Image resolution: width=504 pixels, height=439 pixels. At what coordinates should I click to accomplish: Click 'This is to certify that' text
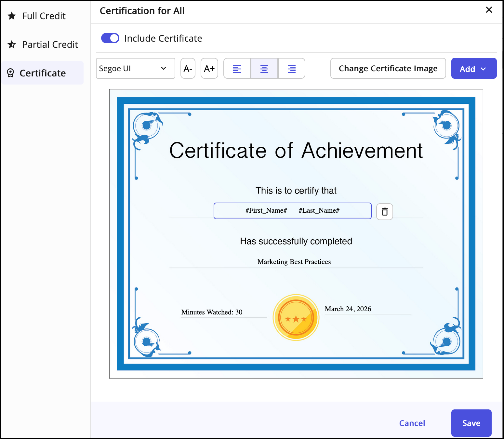296,191
